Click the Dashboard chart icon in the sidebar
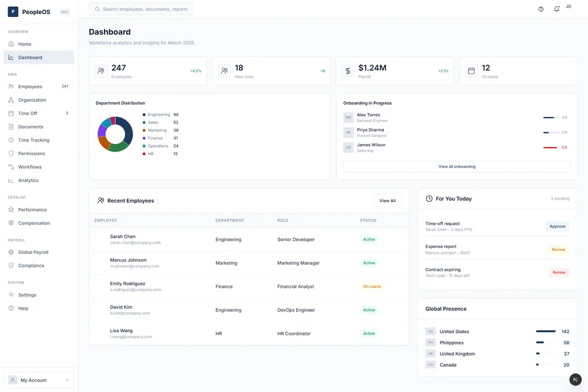This screenshot has height=392, width=588. (11, 58)
